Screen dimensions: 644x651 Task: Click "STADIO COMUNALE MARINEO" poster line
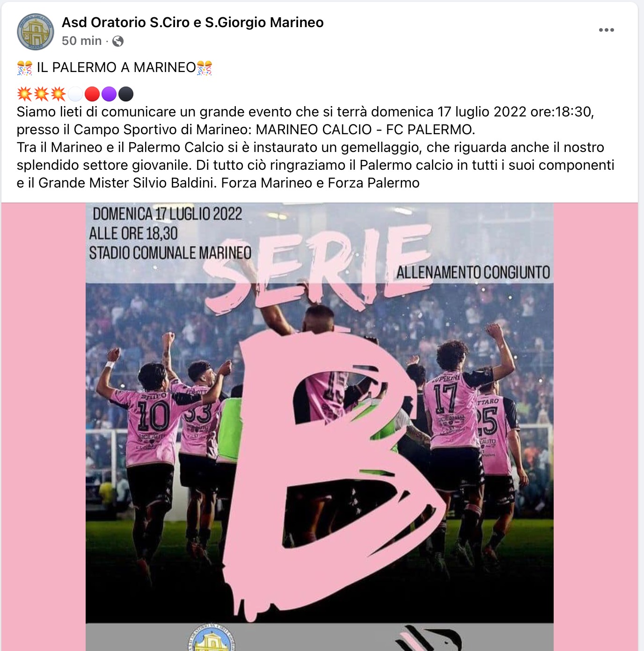click(x=170, y=253)
